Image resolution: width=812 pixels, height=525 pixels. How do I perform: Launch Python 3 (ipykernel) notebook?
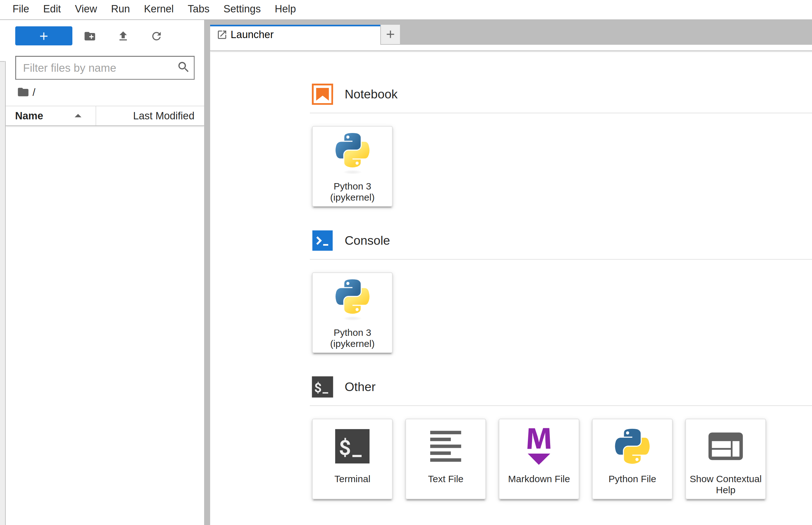coord(352,166)
